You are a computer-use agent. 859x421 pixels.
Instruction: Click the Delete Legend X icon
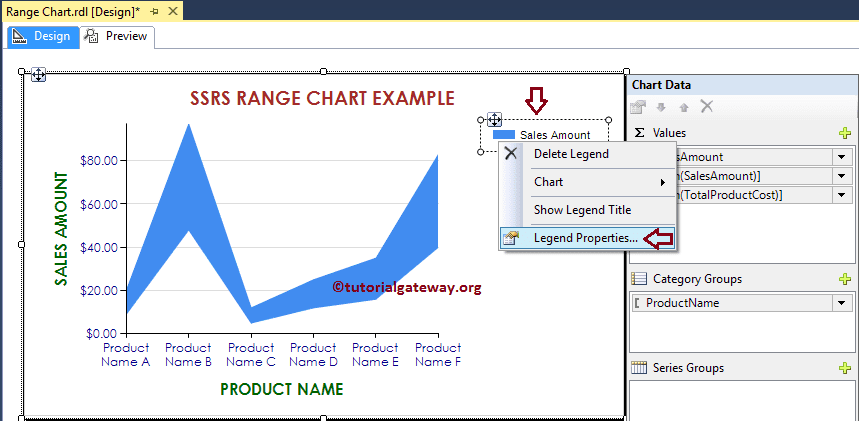[x=511, y=153]
